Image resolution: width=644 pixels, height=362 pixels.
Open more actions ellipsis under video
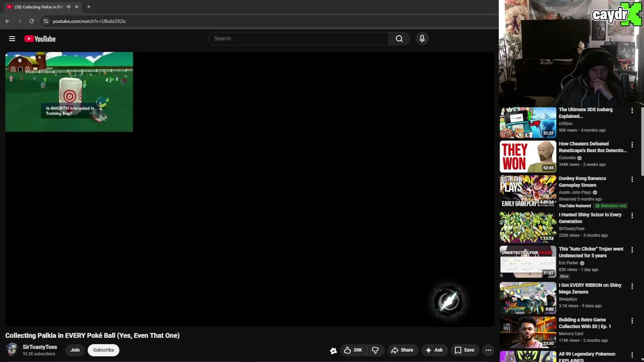tap(488, 350)
